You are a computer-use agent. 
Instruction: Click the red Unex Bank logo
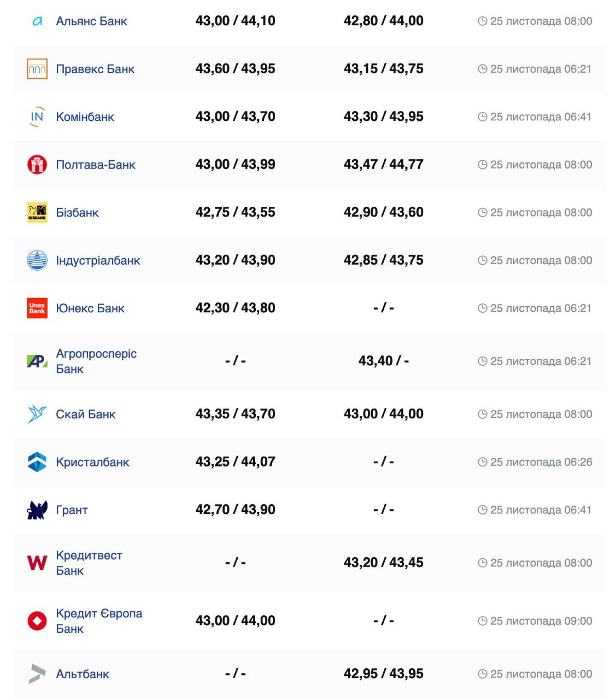37,308
